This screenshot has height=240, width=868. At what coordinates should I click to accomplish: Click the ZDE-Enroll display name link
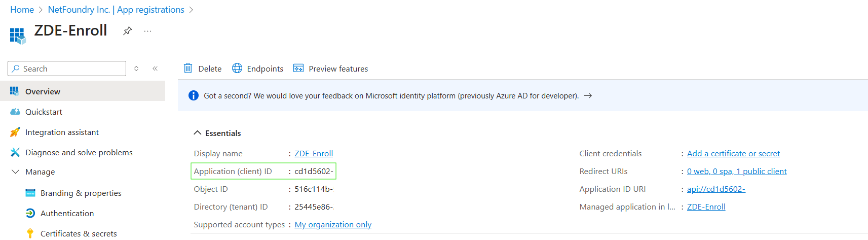[x=314, y=153]
